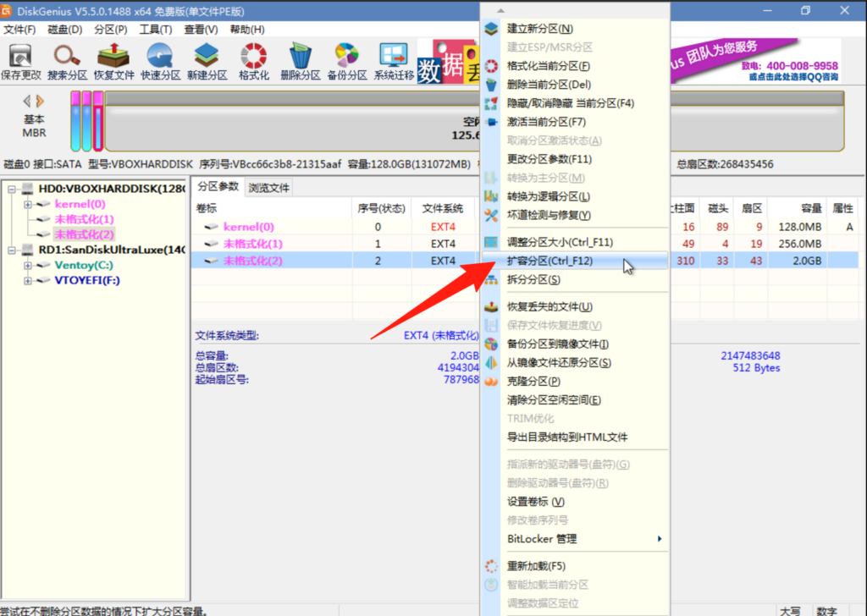Select the 新建分区 new partition icon
Viewport: 867px width, 616px height.
point(207,61)
